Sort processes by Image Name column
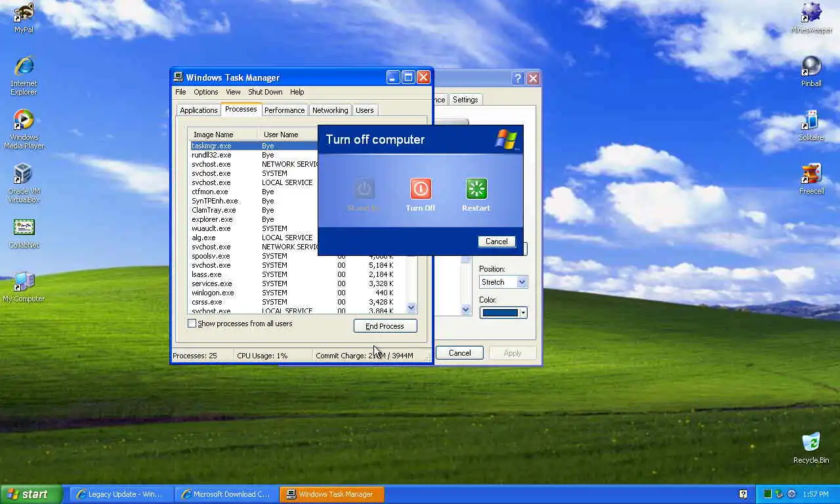The width and height of the screenshot is (840, 504). coord(222,135)
